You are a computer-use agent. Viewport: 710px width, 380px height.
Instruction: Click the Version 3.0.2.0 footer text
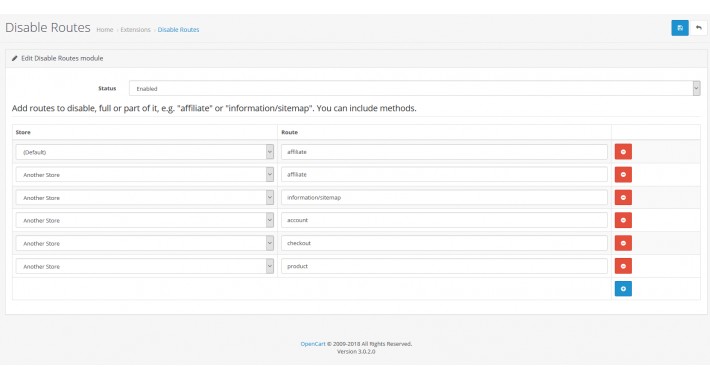coord(356,351)
